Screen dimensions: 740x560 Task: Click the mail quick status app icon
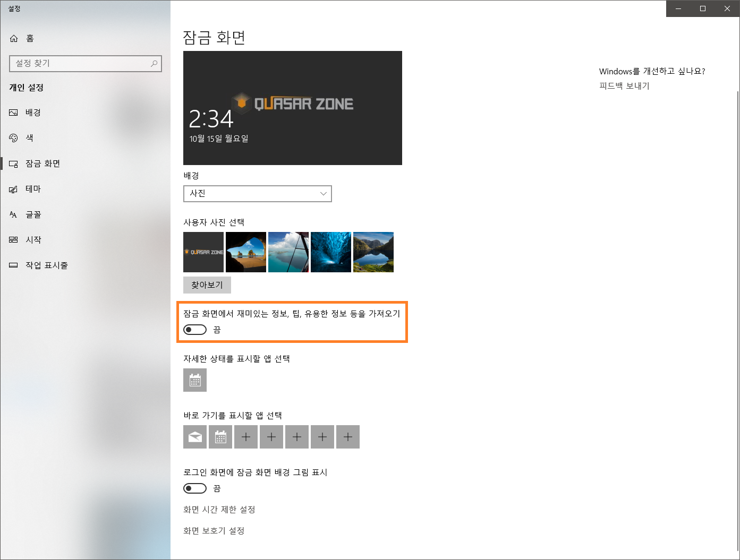click(195, 437)
